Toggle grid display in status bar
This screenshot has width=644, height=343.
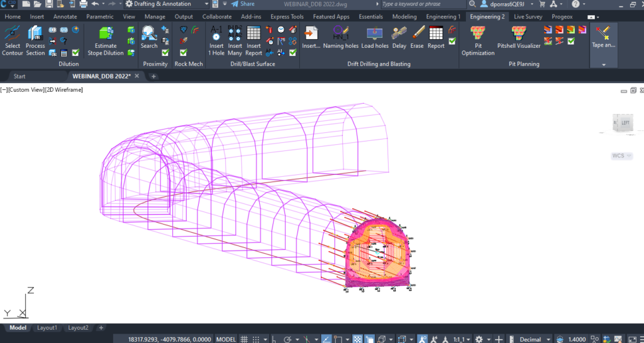pos(245,339)
